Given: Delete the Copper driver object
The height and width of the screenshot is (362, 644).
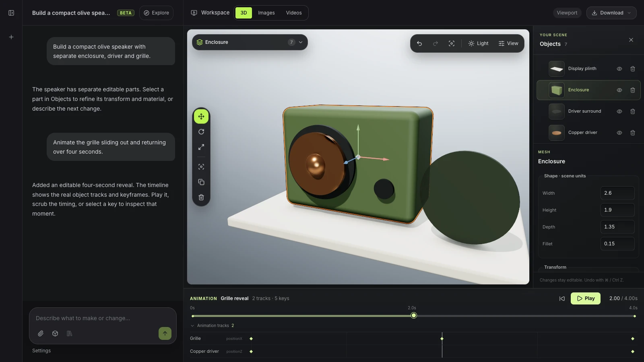Looking at the screenshot, I should click(x=633, y=133).
